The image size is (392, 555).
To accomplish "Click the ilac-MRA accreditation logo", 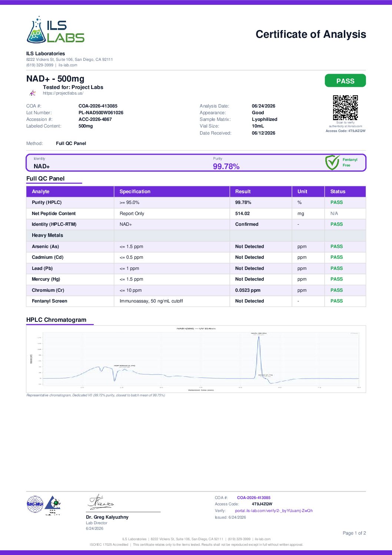I will [35, 504].
